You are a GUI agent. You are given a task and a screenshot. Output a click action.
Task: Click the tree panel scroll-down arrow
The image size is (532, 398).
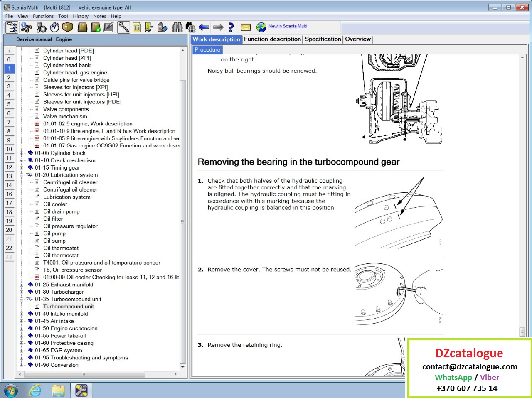(183, 367)
